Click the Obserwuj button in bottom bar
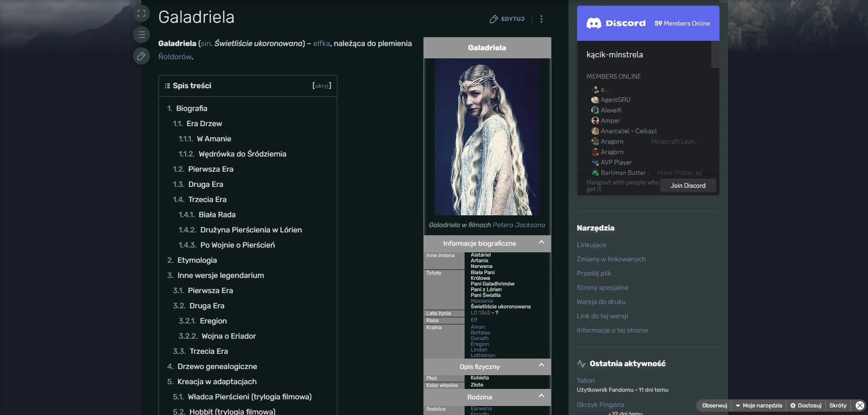This screenshot has width=868, height=415. tap(715, 406)
